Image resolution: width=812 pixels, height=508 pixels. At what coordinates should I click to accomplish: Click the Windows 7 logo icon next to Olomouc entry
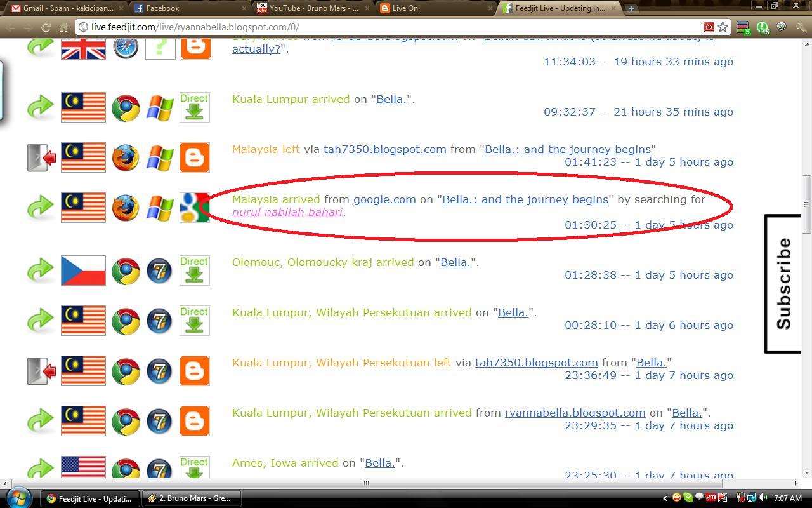pos(159,271)
